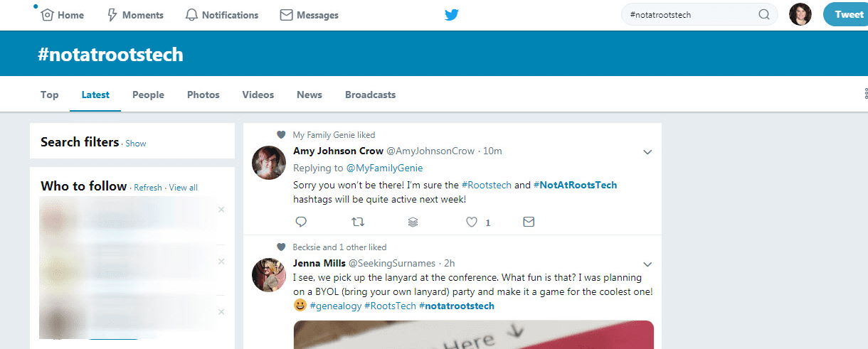Switch to the Top tab

pos(50,95)
